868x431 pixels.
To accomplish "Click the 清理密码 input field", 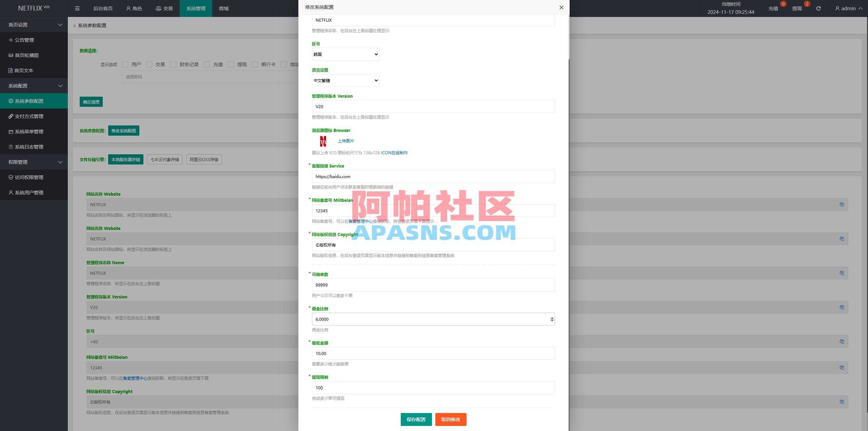I will [x=203, y=77].
